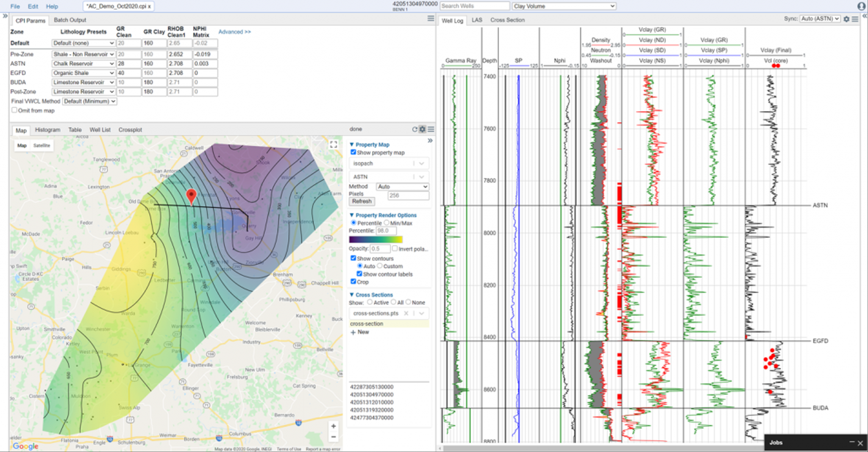The height and width of the screenshot is (452, 868).
Task: Click the Refresh button
Action: (x=362, y=201)
